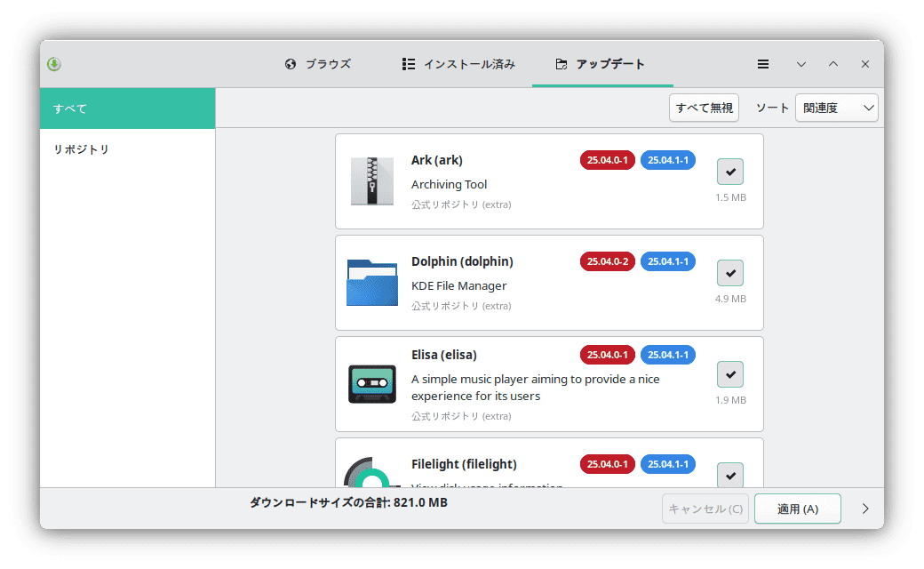Image resolution: width=924 pixels, height=569 pixels.
Task: Select すべて in the sidebar
Action: click(x=128, y=108)
